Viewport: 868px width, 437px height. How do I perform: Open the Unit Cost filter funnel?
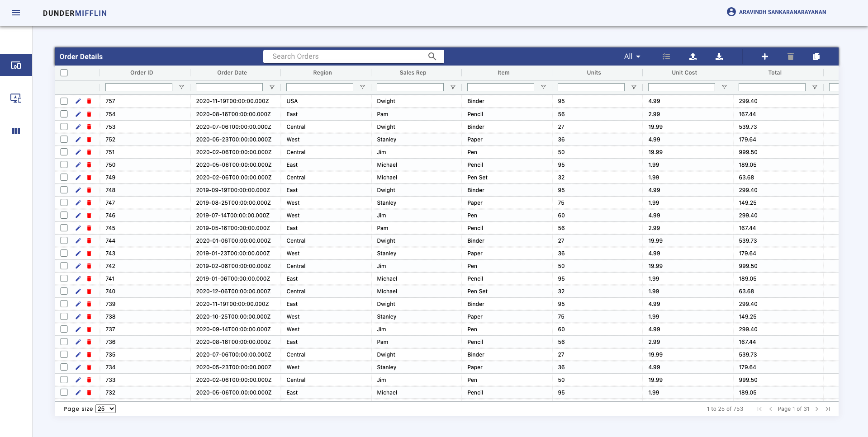[x=724, y=87]
